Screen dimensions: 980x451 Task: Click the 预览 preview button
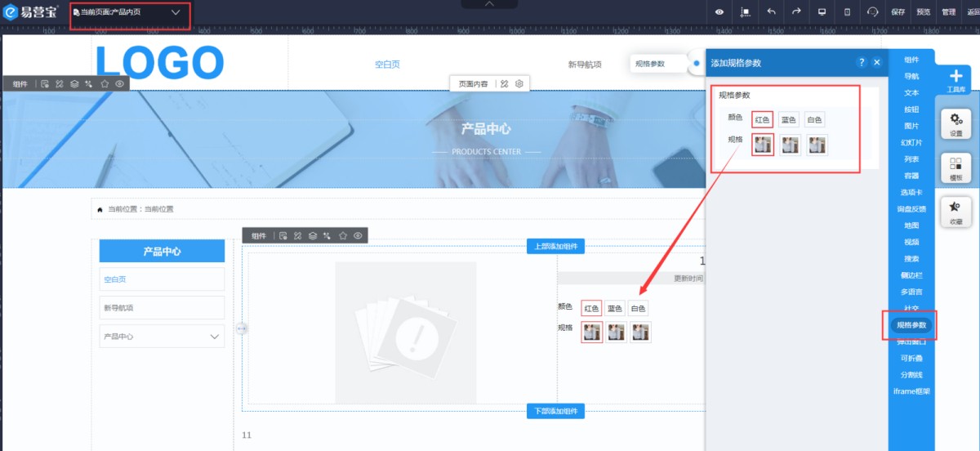[923, 12]
